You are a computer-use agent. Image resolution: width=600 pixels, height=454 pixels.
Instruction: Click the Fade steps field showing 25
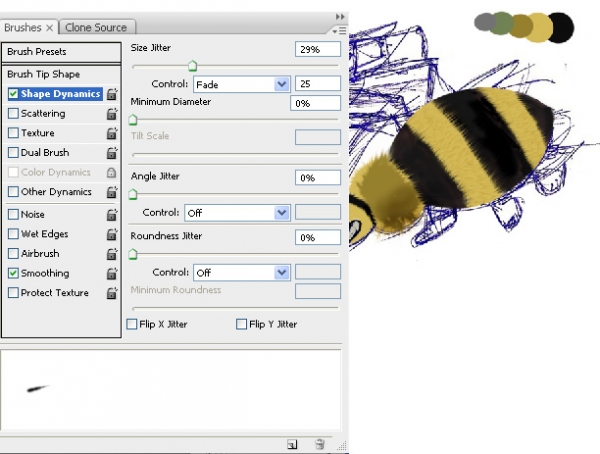[x=318, y=83]
